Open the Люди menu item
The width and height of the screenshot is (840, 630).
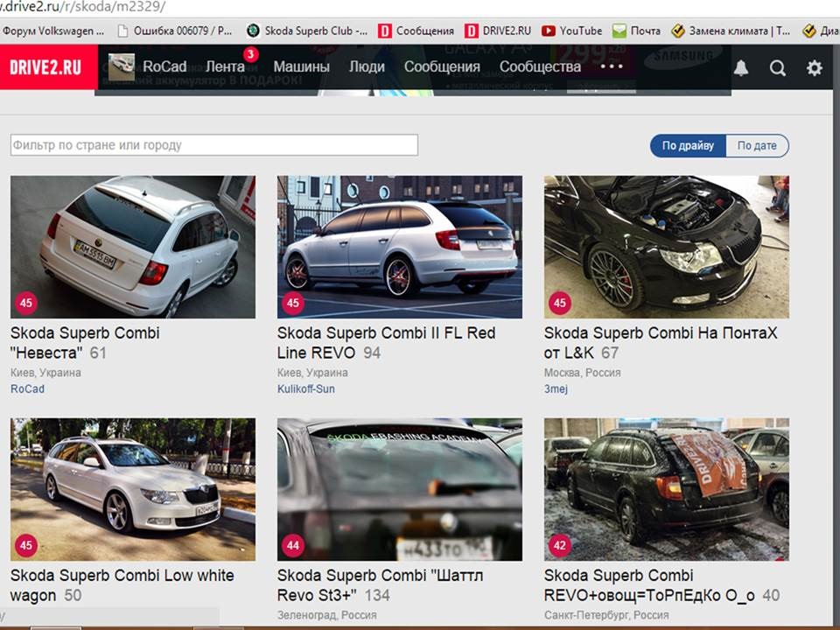(x=367, y=67)
